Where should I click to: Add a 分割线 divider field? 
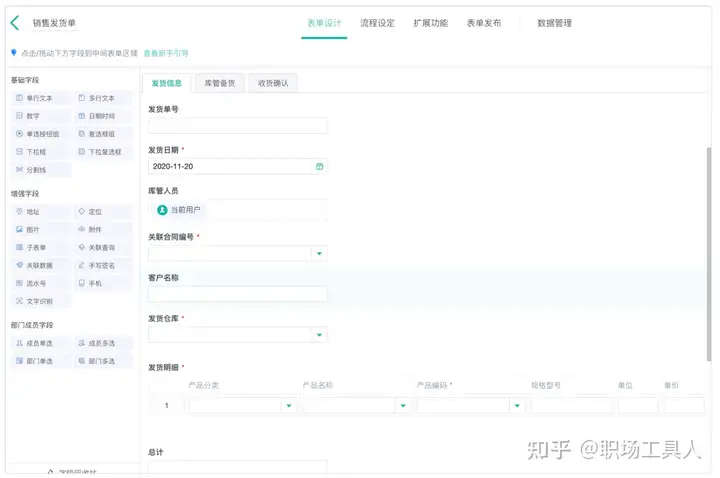pyautogui.click(x=41, y=169)
